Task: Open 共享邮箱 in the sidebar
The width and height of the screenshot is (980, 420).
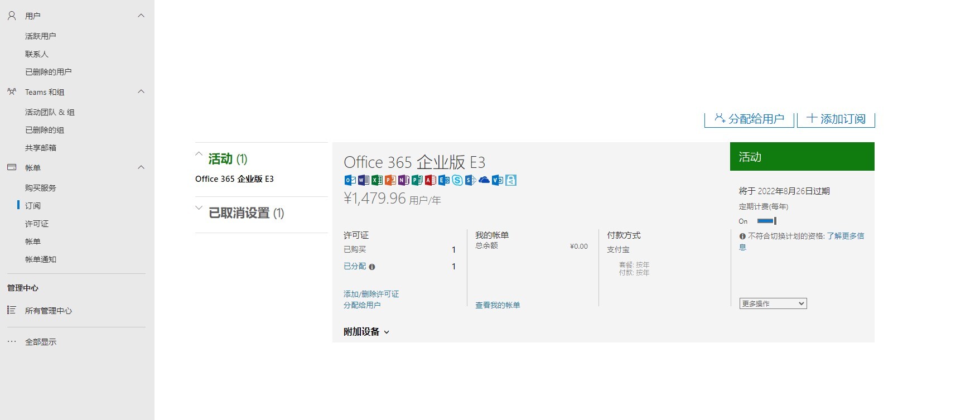Action: pos(41,148)
